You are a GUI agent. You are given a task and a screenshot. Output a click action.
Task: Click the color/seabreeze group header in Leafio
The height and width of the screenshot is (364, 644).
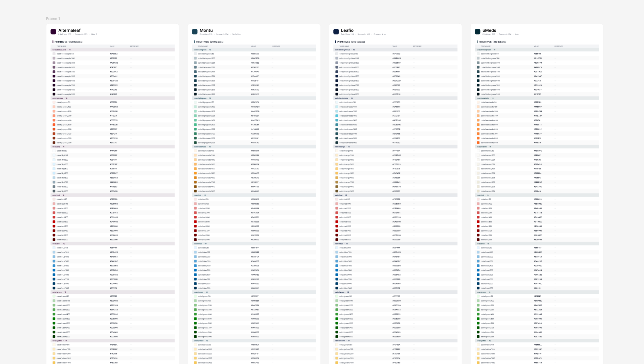395,98
